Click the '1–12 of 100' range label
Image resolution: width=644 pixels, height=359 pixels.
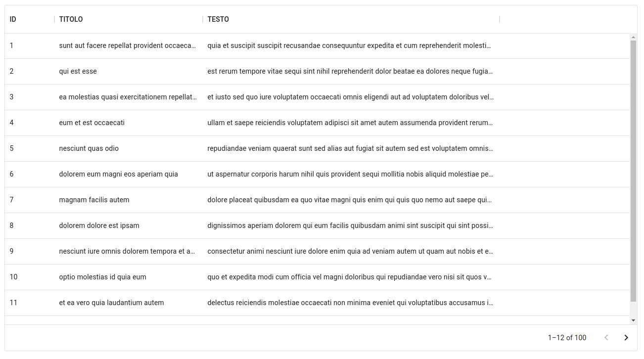tap(567, 337)
